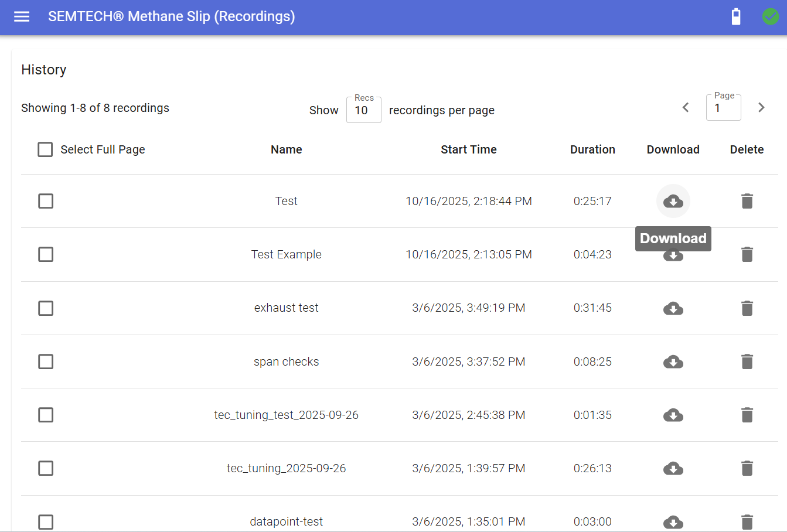Click the green connection status checkmark
Viewport: 787px width, 532px height.
(771, 16)
